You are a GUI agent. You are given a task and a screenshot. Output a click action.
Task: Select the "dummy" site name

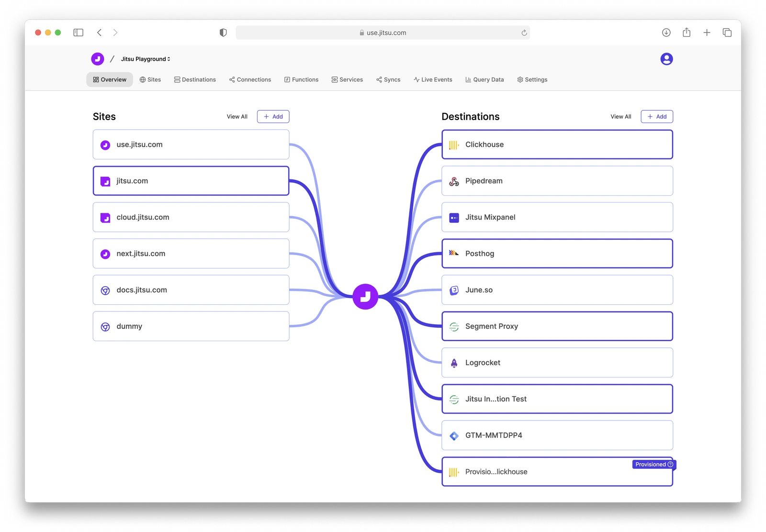point(129,326)
